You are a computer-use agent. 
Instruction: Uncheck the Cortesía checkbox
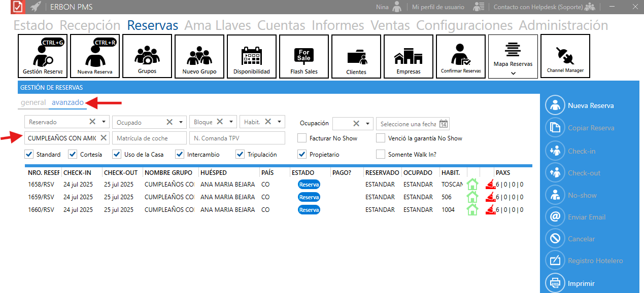click(73, 154)
